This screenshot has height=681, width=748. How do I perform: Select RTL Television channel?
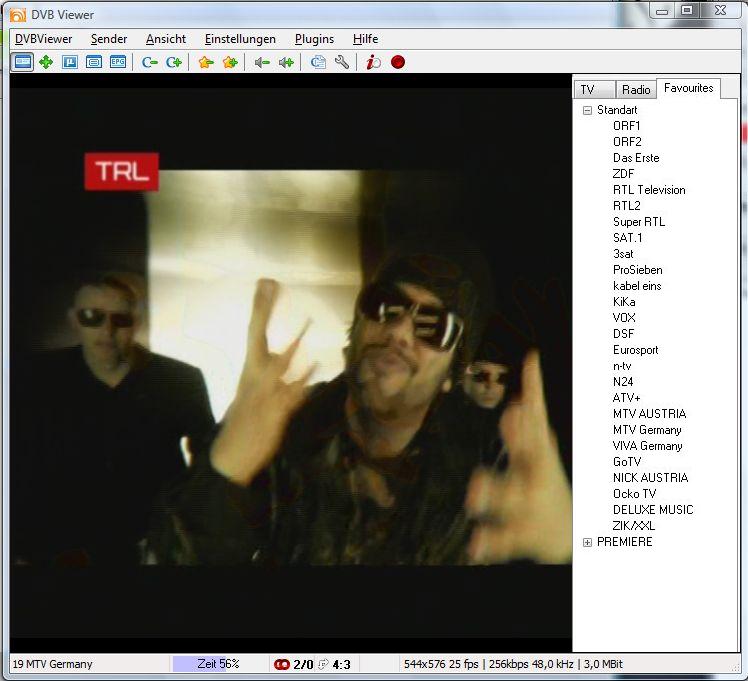tap(649, 190)
